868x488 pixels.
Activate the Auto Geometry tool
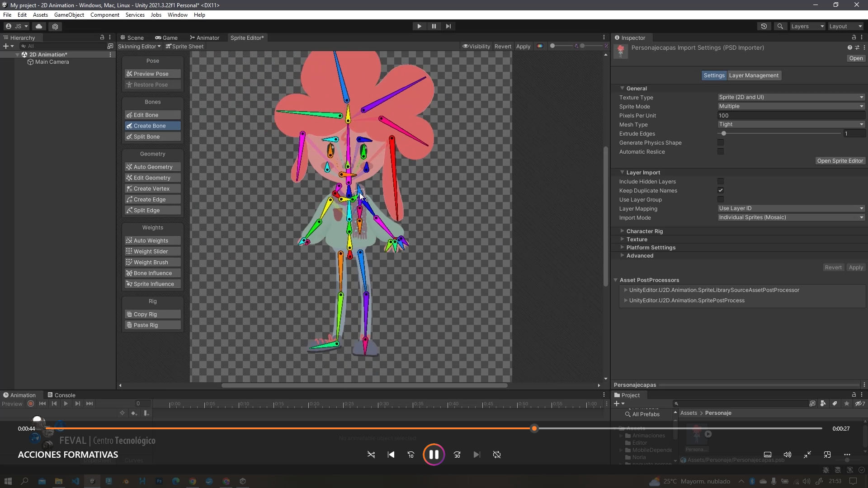[x=151, y=167]
